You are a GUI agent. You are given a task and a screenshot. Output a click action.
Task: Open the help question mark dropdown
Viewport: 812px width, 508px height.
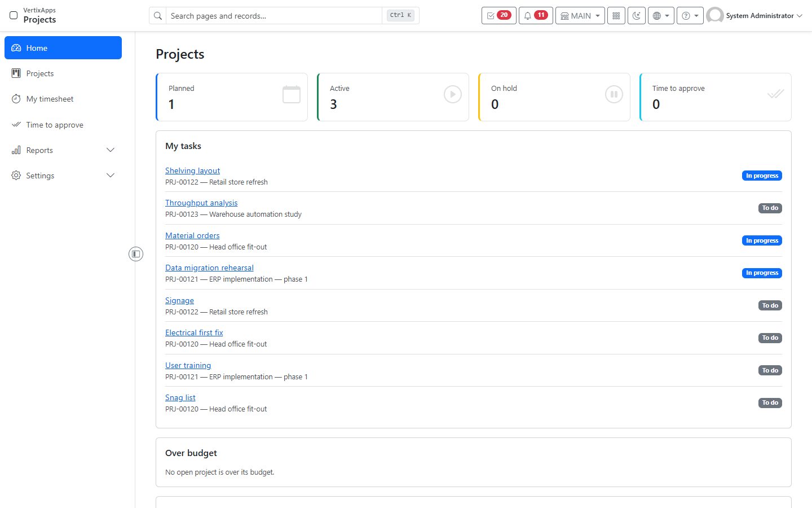[690, 16]
